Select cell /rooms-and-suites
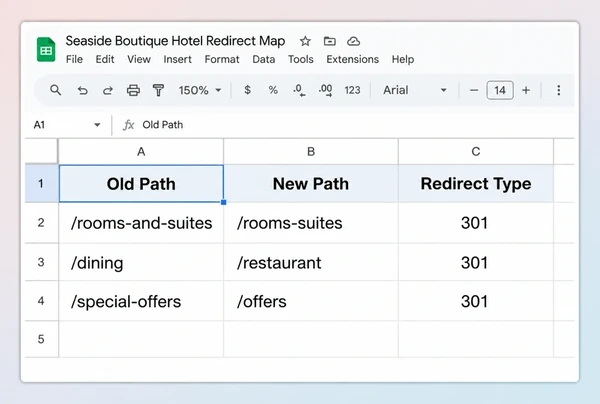 click(141, 223)
